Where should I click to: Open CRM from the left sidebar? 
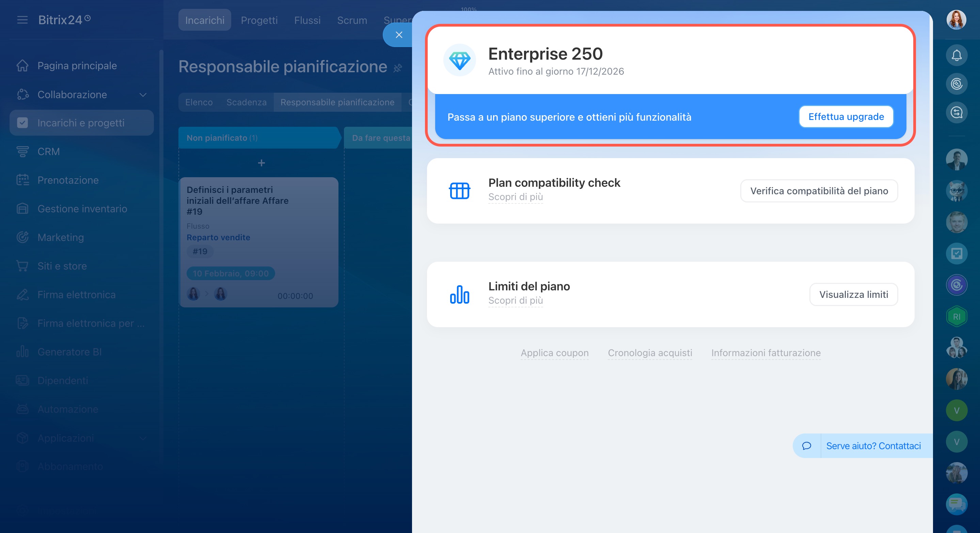[x=48, y=152]
